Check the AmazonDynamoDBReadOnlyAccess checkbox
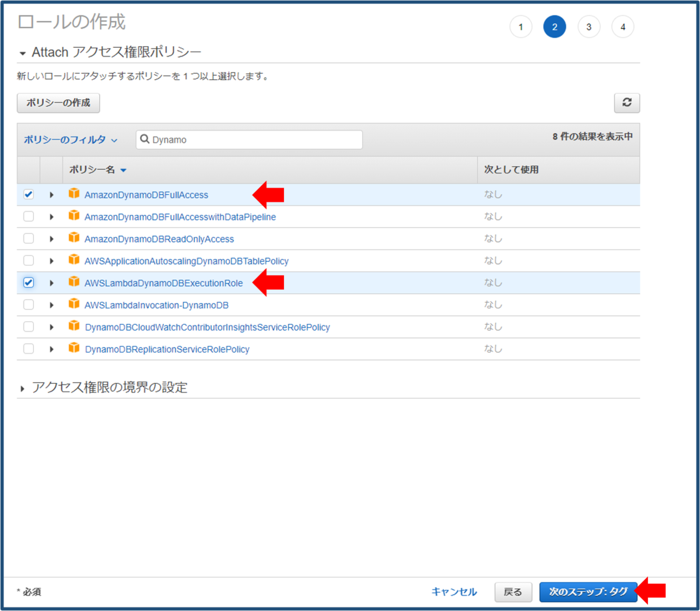700x611 pixels. 29,238
